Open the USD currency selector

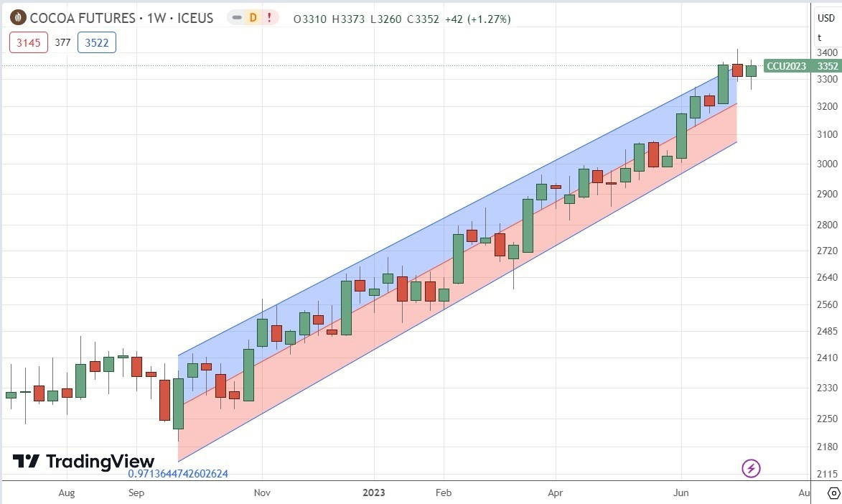pos(825,18)
